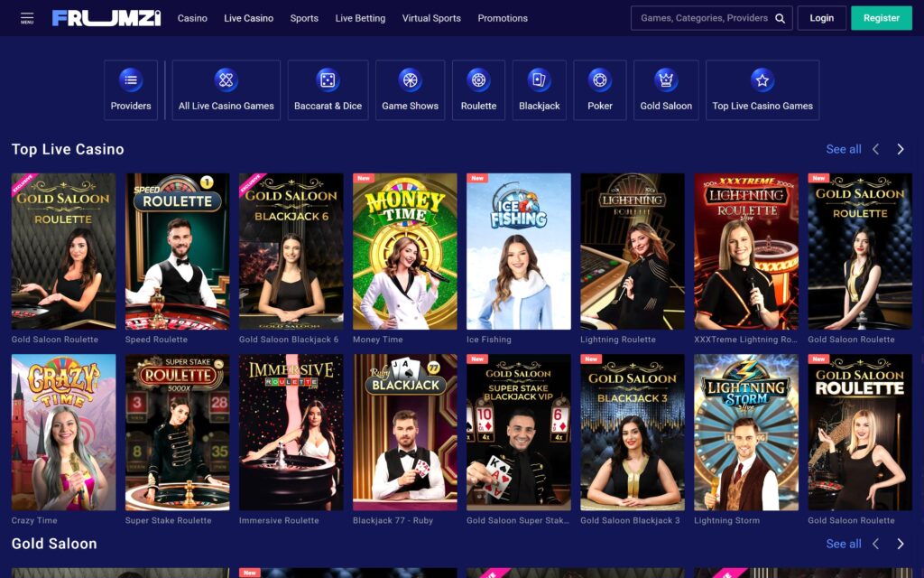Open the Lightning Storm game thumbnail

(x=746, y=431)
